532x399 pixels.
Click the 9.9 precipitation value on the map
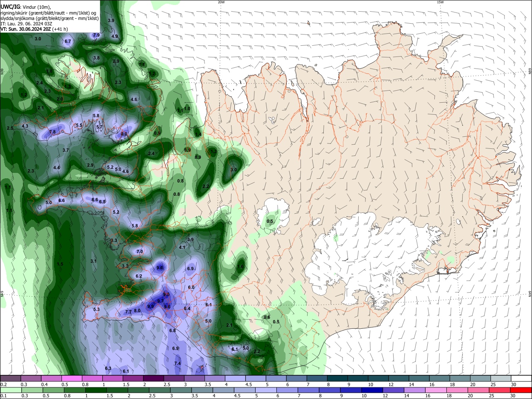click(150, 306)
